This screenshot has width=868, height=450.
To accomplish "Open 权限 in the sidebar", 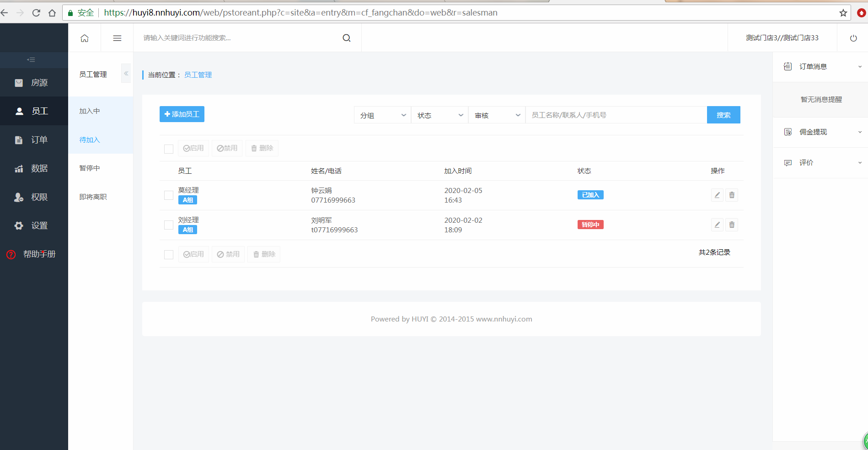I will [x=34, y=197].
